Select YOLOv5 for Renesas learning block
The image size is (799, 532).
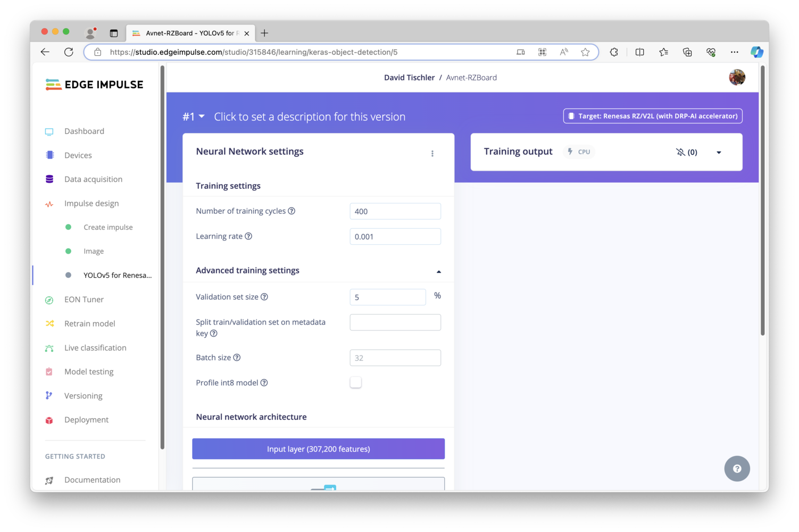118,275
